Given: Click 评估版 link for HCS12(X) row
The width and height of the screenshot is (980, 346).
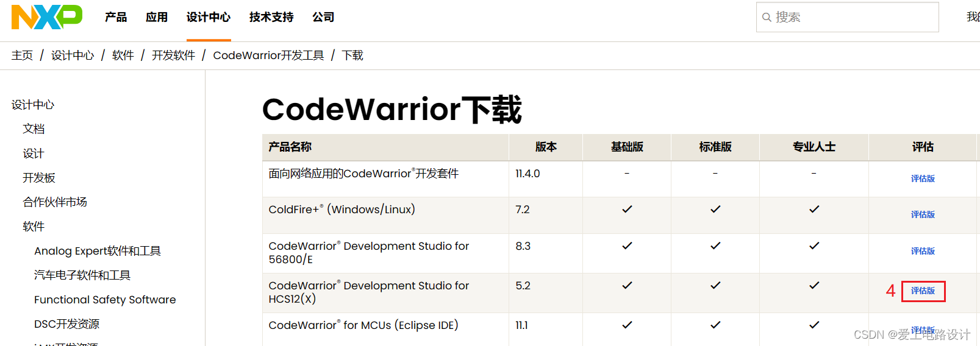Looking at the screenshot, I should coord(923,291).
